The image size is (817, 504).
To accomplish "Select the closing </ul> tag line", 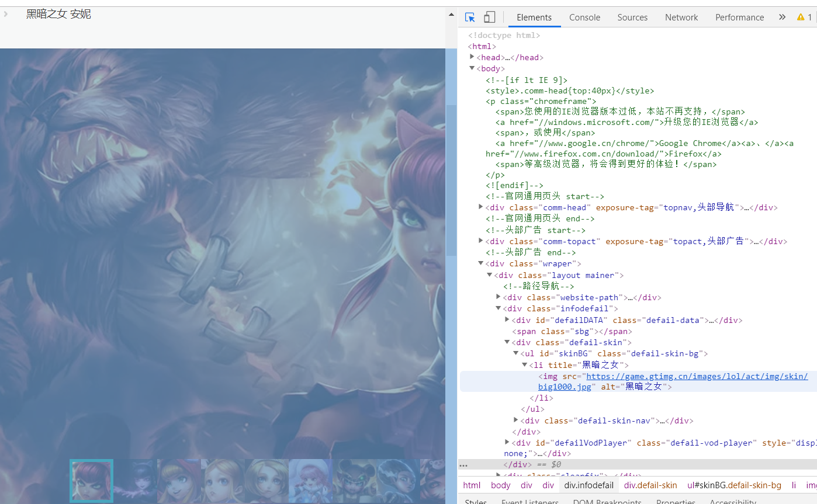I will (532, 409).
